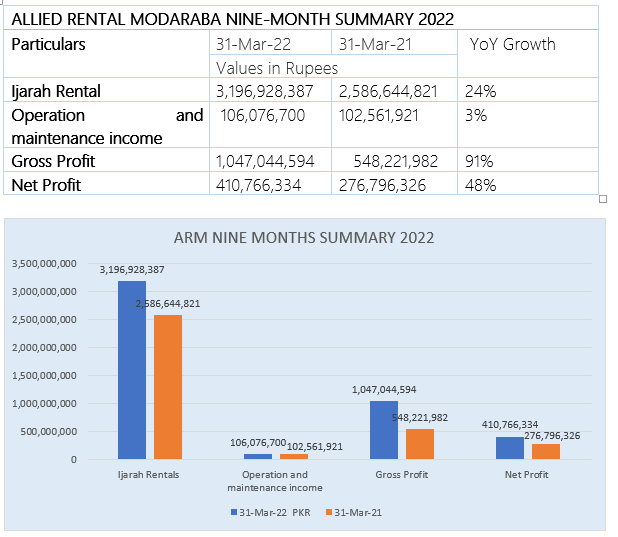Viewport: 618px width, 537px height.
Task: Click the table resize handle at bottom-right corner
Action: 603,198
